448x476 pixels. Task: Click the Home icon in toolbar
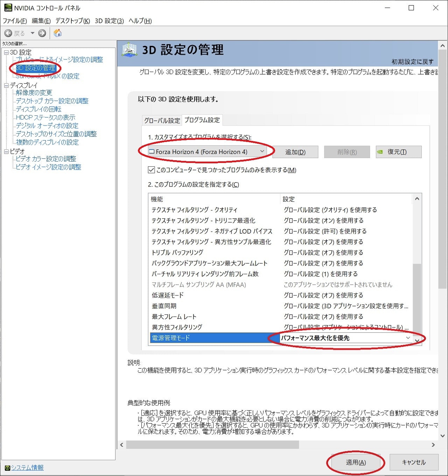click(x=58, y=33)
